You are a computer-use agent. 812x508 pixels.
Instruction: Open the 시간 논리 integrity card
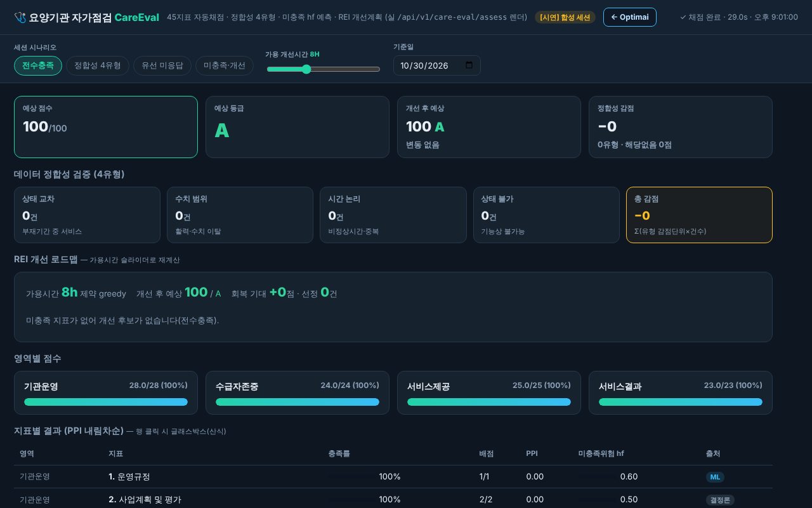[393, 215]
